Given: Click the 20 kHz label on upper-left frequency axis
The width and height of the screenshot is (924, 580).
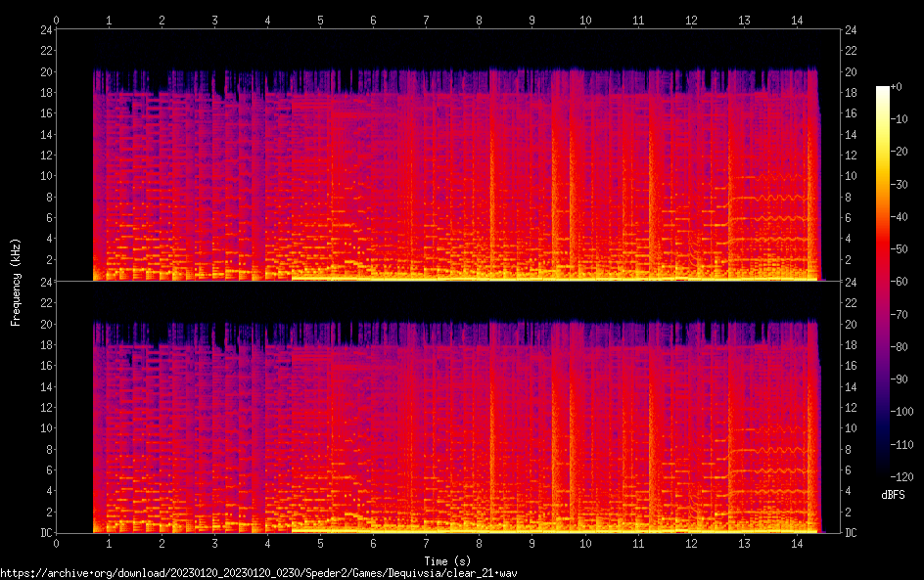Looking at the screenshot, I should 45,72.
